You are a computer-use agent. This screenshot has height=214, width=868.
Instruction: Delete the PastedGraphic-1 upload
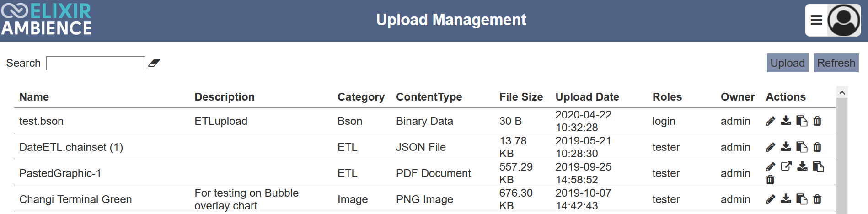point(770,180)
